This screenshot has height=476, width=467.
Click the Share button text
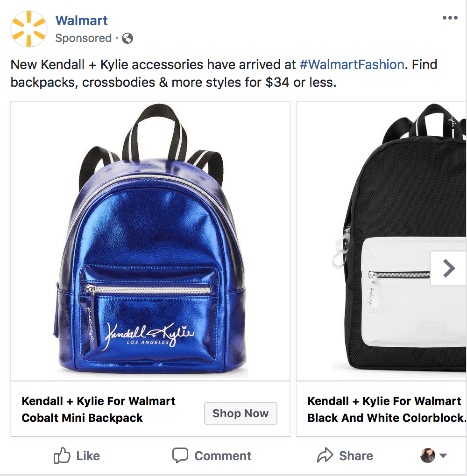point(356,456)
